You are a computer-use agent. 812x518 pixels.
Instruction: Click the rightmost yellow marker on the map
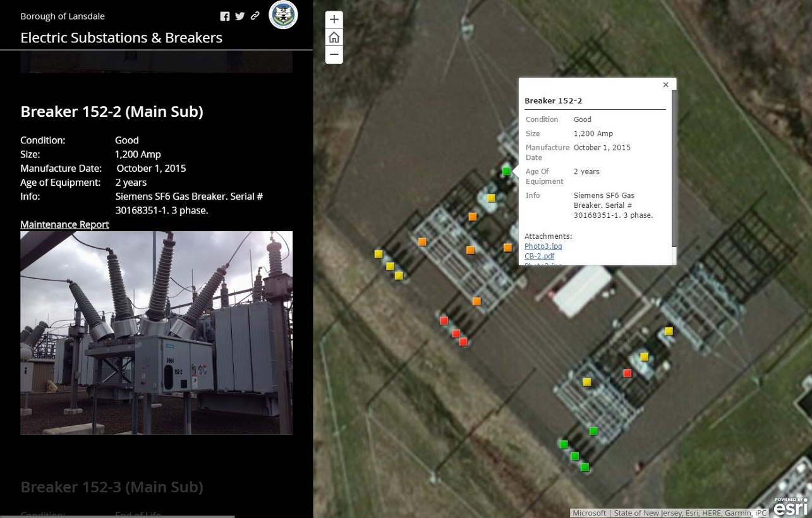click(669, 331)
